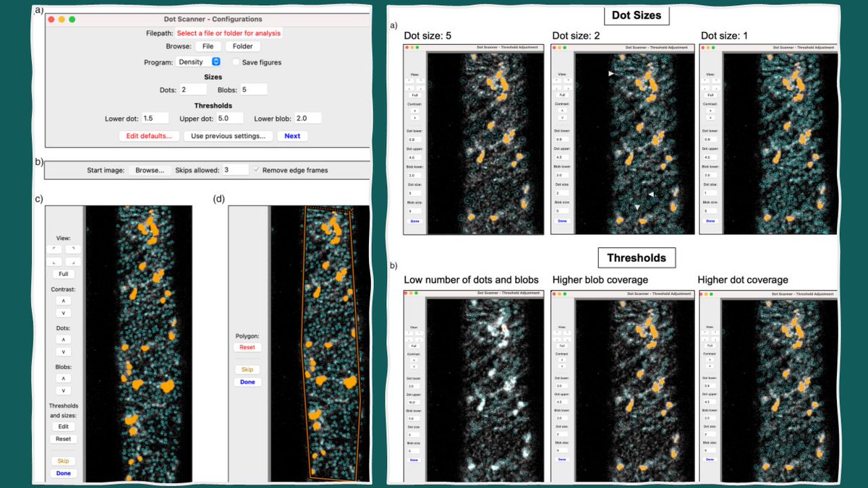Click the red Edit defaults button

[x=149, y=136]
